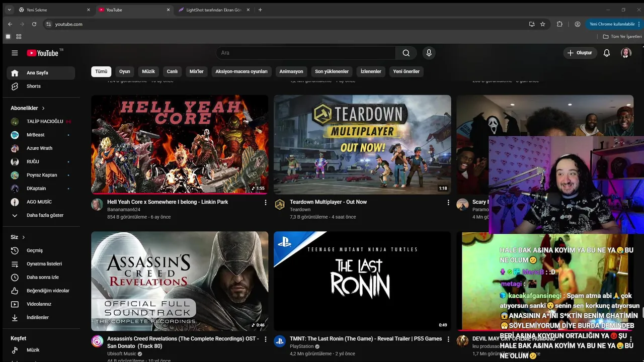The width and height of the screenshot is (644, 362).
Task: Open Azure Wrath channel subscription
Action: (41, 148)
